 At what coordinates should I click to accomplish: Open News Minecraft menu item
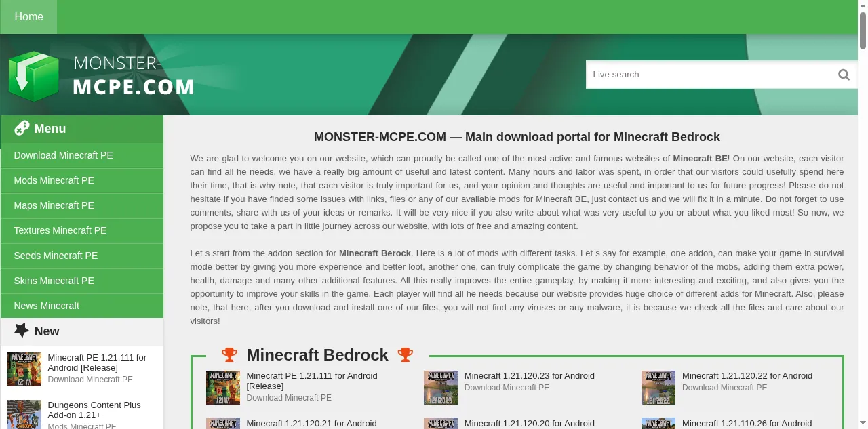click(82, 306)
